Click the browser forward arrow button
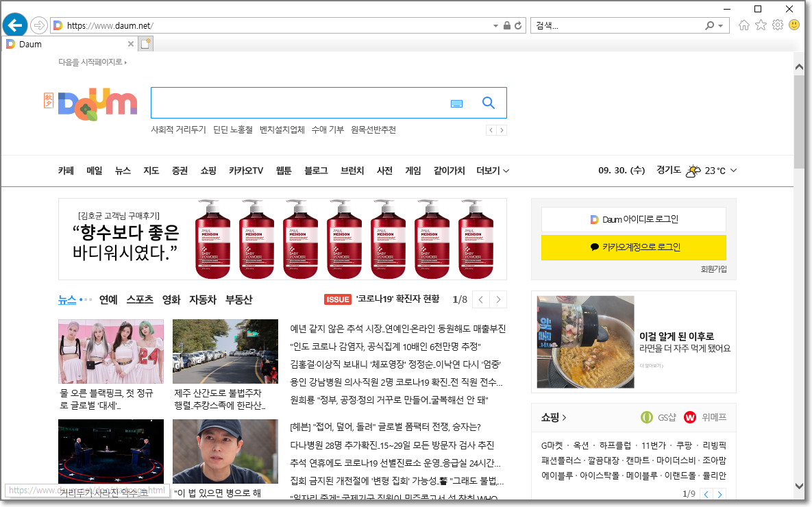Screen dimensions: 812x507 (x=39, y=25)
